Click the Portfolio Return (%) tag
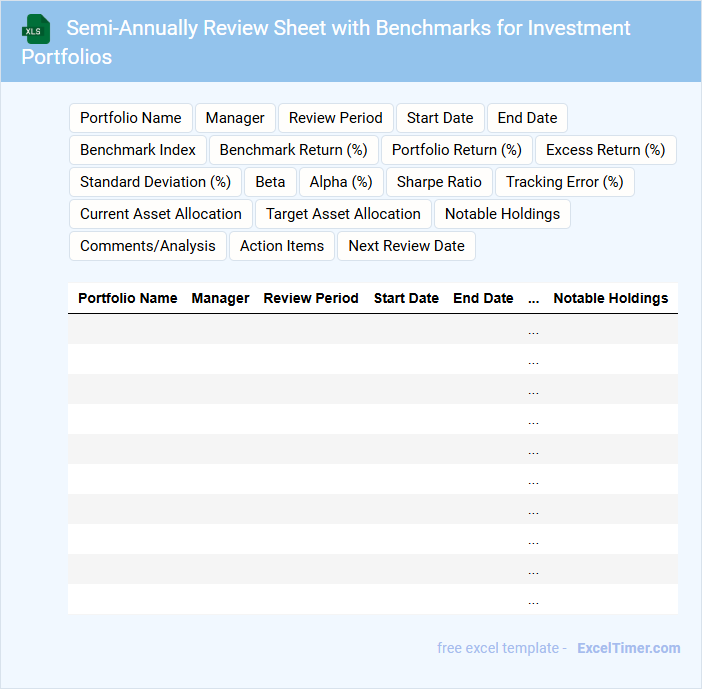Screen dimensions: 702x689 [x=456, y=150]
